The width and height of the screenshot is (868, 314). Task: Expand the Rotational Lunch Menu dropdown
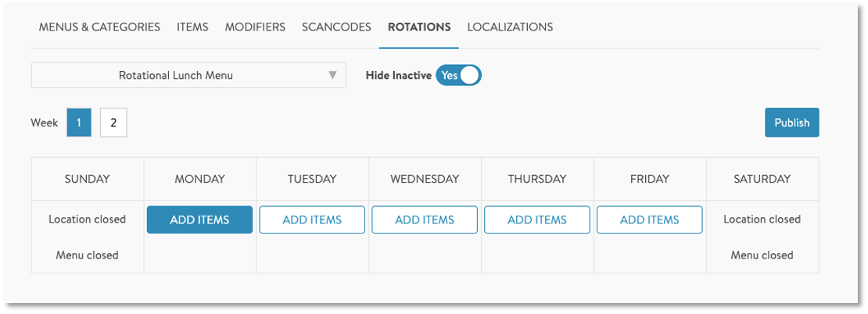(x=176, y=76)
